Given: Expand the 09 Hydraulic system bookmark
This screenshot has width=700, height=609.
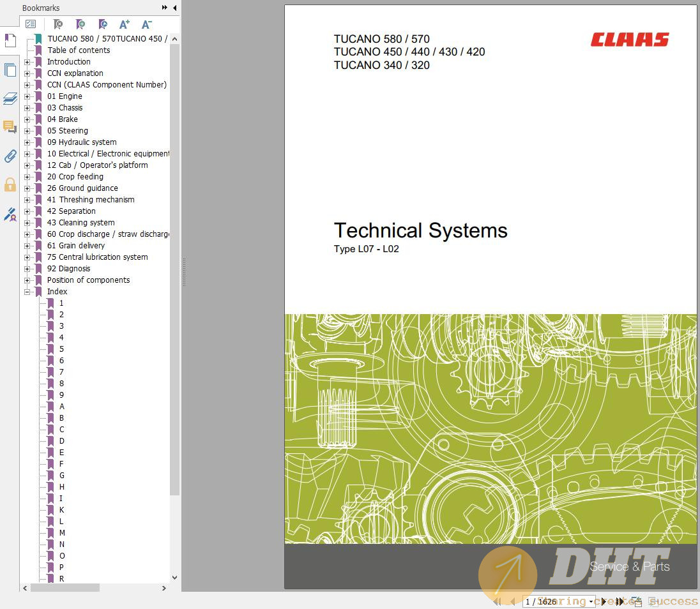Looking at the screenshot, I should 27,142.
